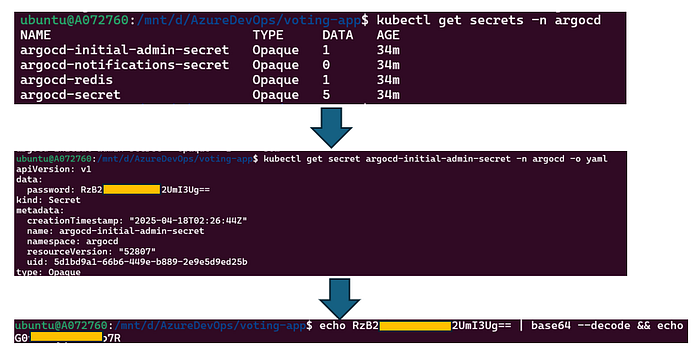Select the argocd-redis secret name
The width and height of the screenshot is (700, 362).
pos(67,80)
